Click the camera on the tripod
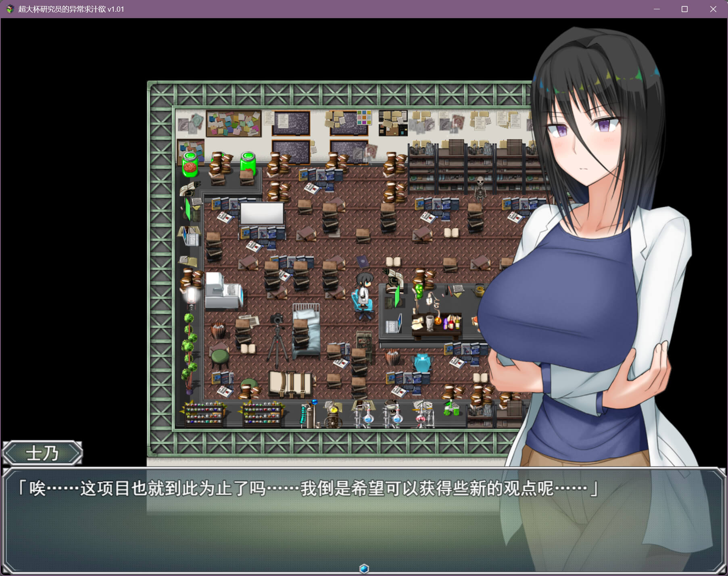The image size is (728, 576). [x=277, y=319]
